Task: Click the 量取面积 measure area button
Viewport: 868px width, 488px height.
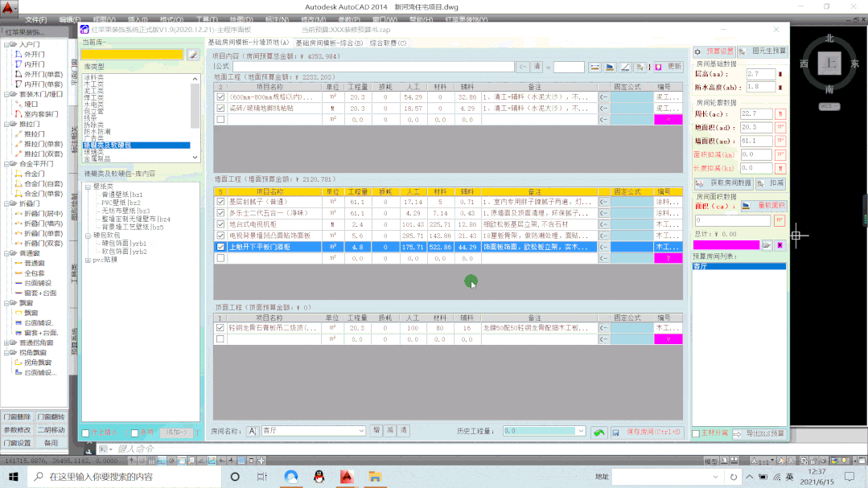Action: coord(763,206)
